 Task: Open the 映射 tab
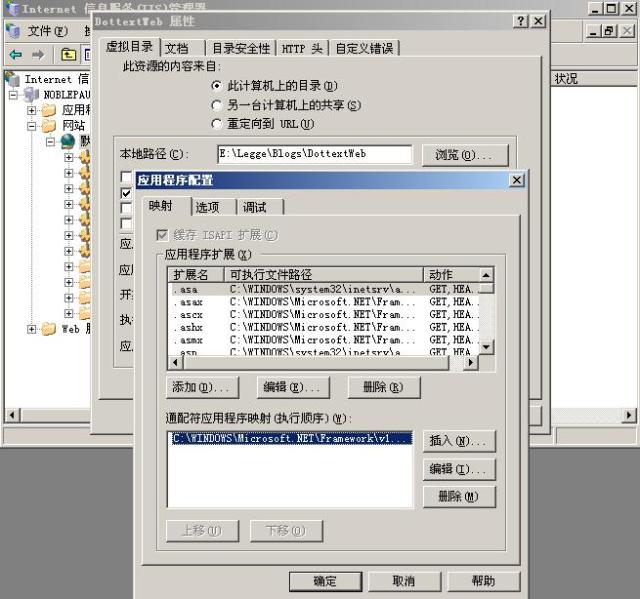[x=167, y=206]
